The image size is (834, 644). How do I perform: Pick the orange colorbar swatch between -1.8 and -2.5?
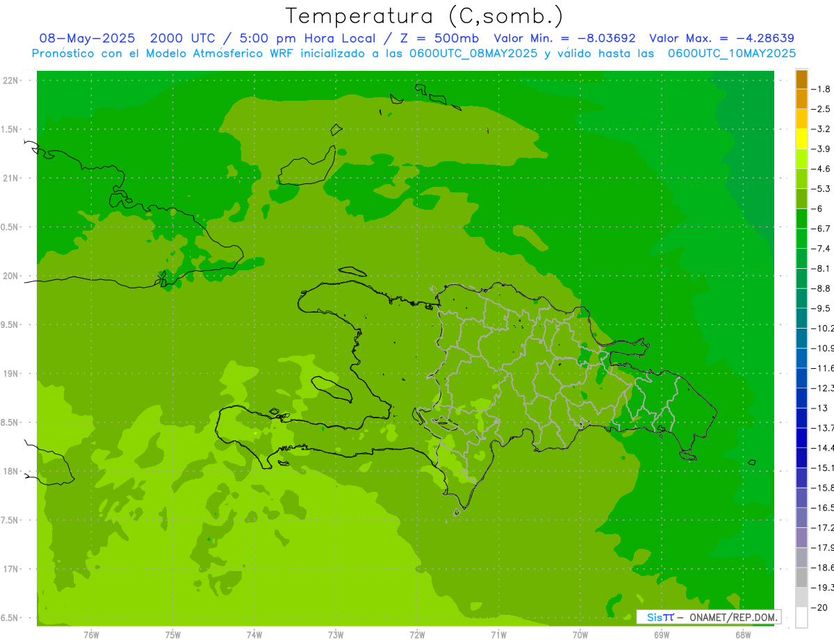801,99
